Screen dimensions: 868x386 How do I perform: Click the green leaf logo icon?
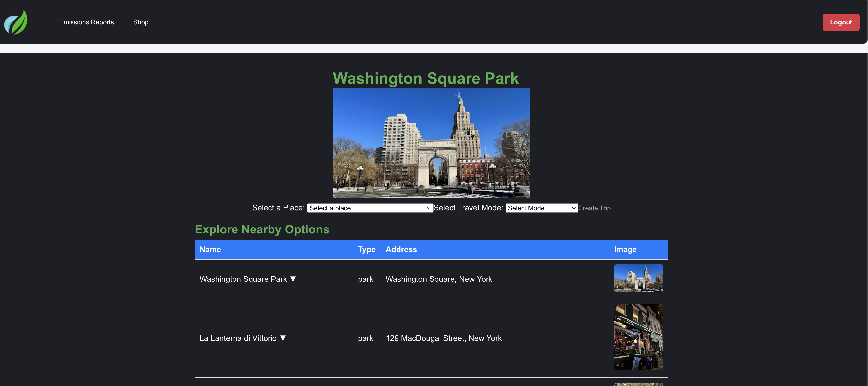tap(16, 22)
